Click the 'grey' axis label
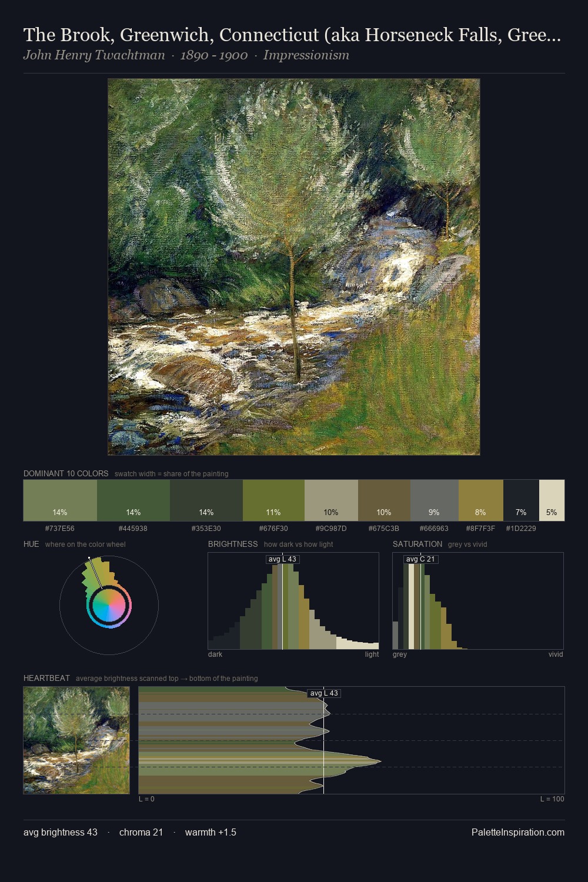The height and width of the screenshot is (882, 588). coord(400,654)
